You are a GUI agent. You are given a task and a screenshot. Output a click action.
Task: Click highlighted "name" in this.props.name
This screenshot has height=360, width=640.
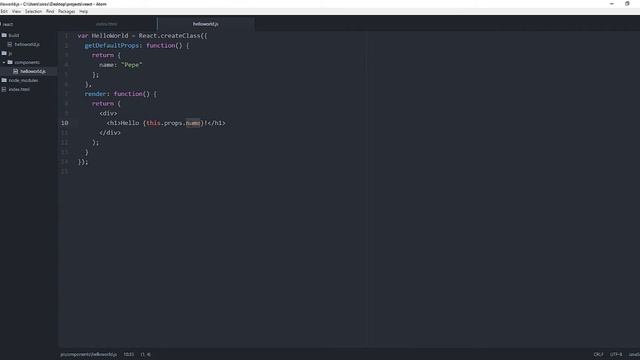pyautogui.click(x=193, y=123)
